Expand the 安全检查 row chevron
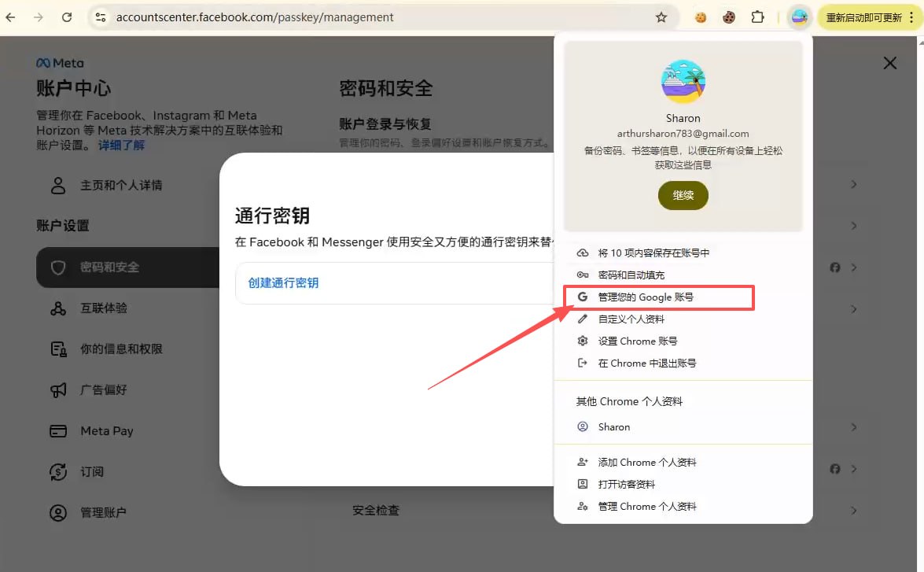Viewport: 924px width, 572px height. 853,511
